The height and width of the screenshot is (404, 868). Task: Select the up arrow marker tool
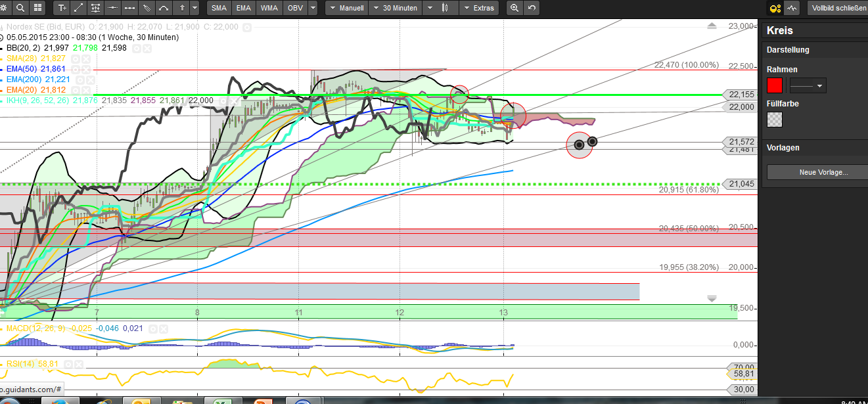(x=181, y=8)
